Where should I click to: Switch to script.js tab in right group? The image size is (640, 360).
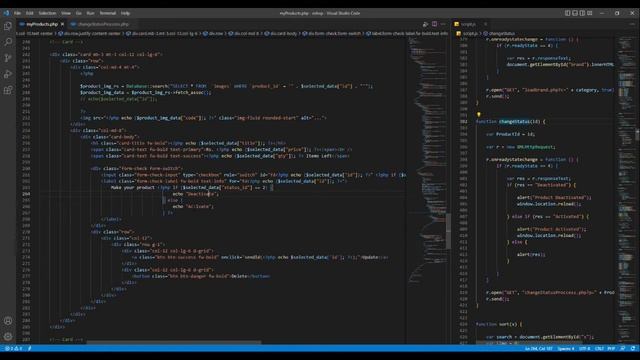coord(471,24)
